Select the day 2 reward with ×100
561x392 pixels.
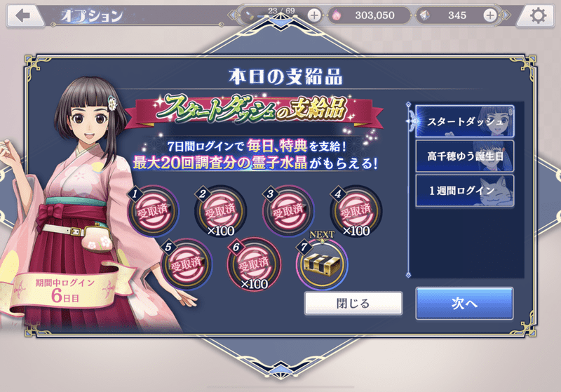(x=220, y=210)
